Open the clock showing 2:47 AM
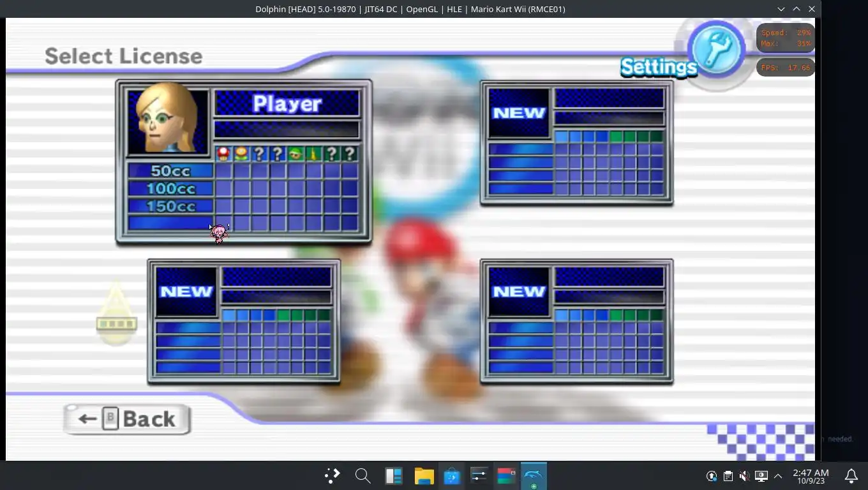Viewport: 868px width, 490px height. (811, 476)
